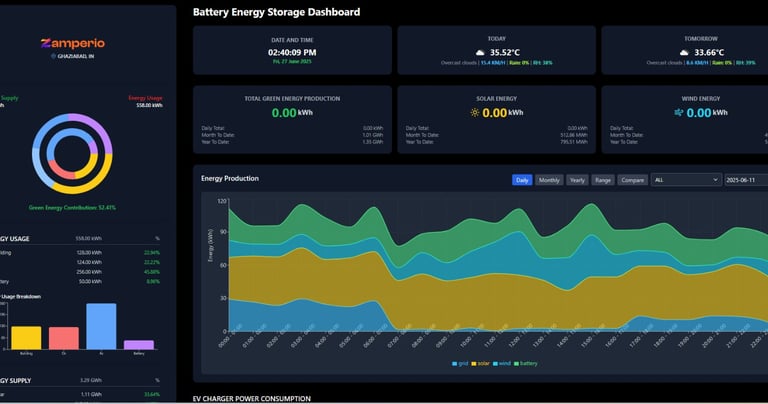This screenshot has height=404, width=768.
Task: Click the Total Green Energy Production 0.00 value
Action: coord(284,113)
